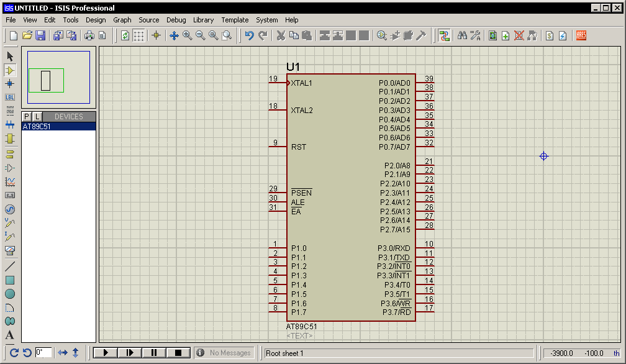This screenshot has width=626, height=364.
Task: Select the 2D Line drawing tool
Action: (10, 266)
